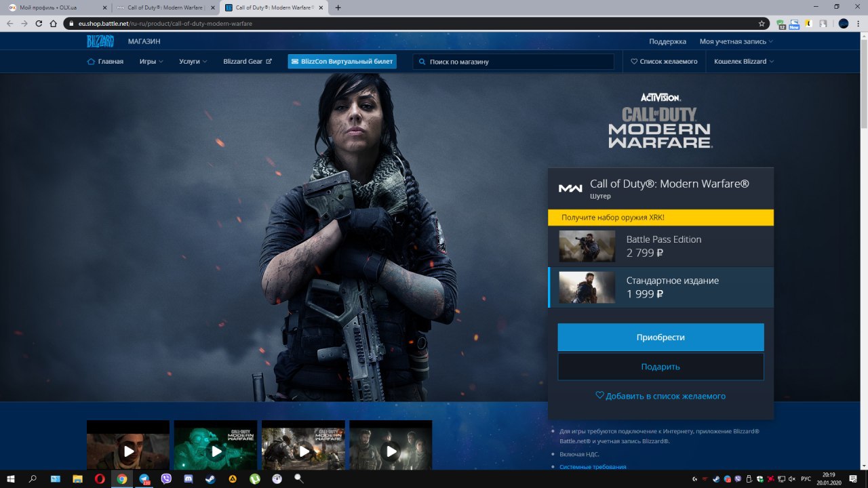This screenshot has width=868, height=488.
Task: Open Windows taskbar search
Action: [33, 479]
